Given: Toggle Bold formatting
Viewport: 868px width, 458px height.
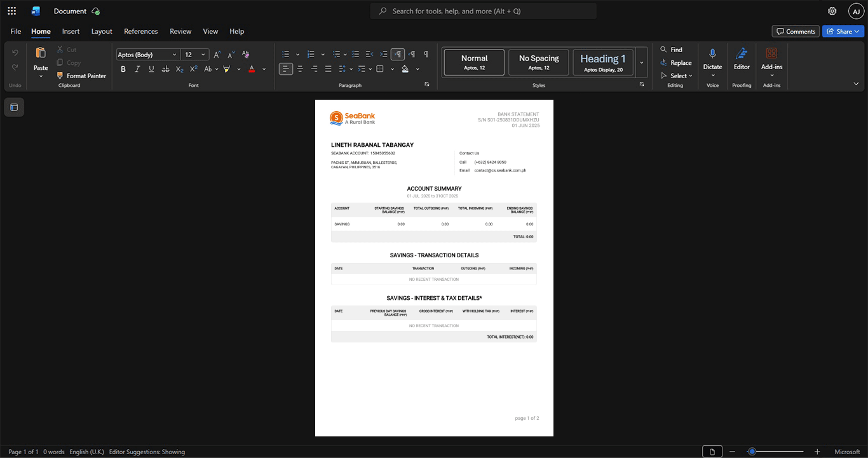Looking at the screenshot, I should [x=123, y=69].
